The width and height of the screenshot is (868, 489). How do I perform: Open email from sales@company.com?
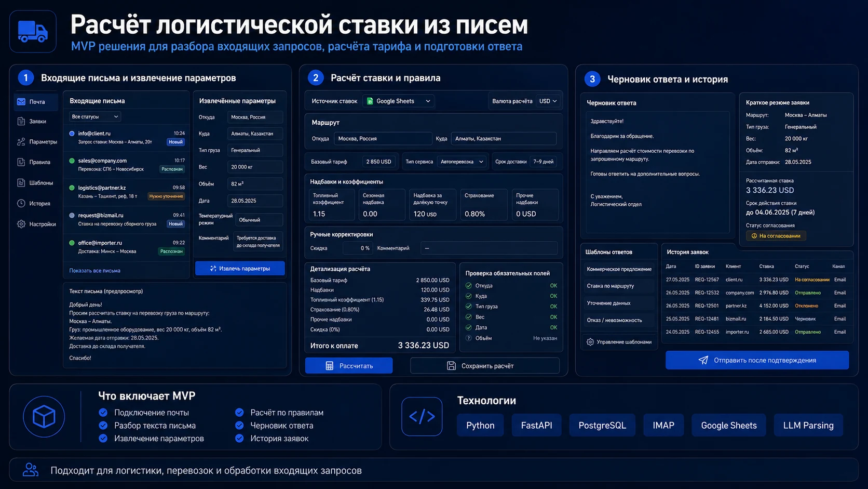[x=127, y=165]
